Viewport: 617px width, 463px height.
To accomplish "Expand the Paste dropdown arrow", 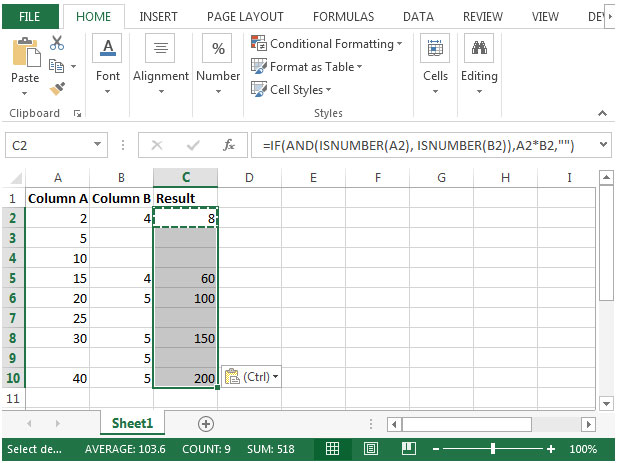I will 24,93.
